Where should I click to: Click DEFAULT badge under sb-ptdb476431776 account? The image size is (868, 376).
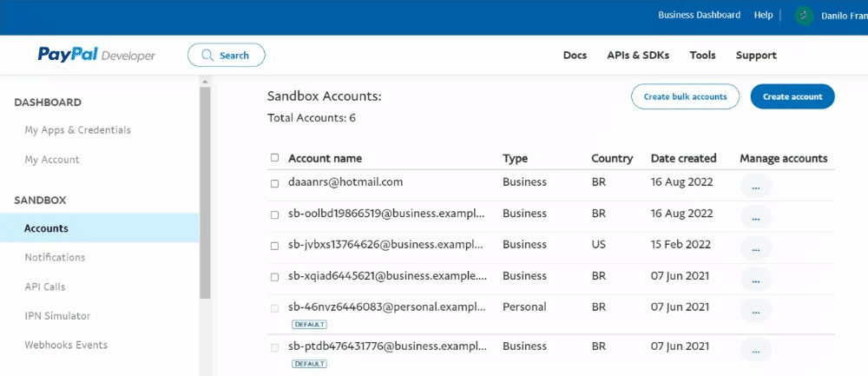coord(309,364)
